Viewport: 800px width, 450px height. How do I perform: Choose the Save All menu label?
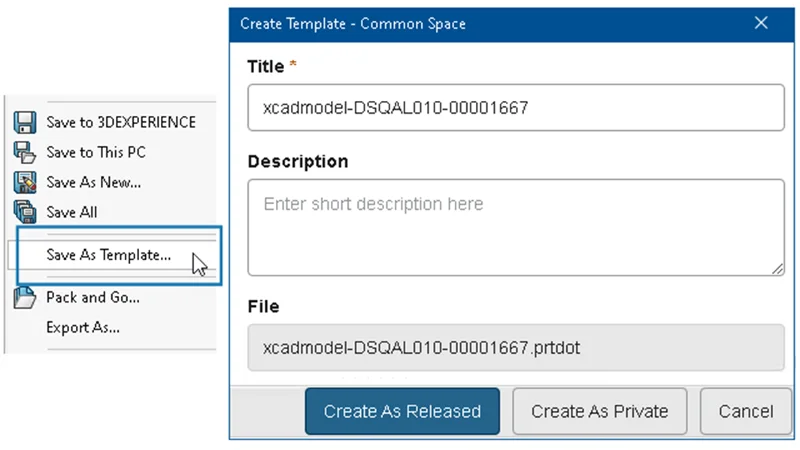pos(72,212)
